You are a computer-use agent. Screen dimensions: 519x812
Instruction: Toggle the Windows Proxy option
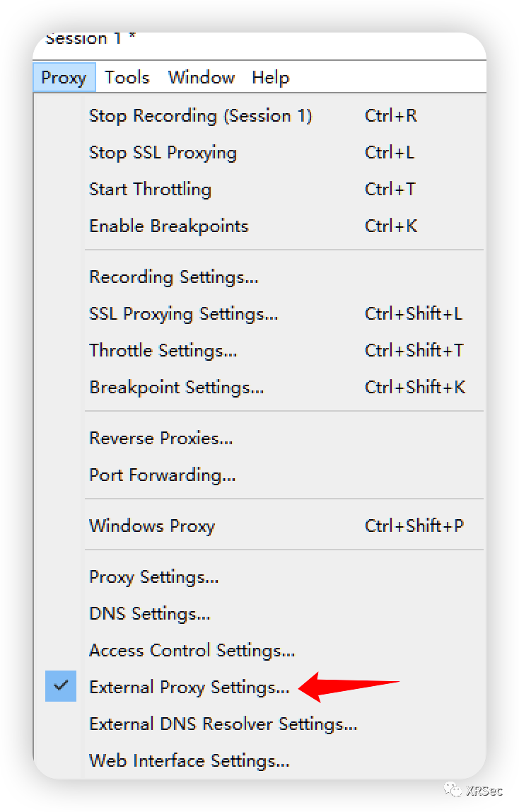pos(151,526)
